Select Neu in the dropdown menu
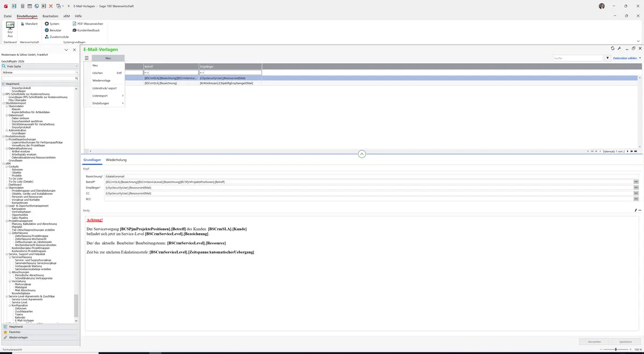 tap(104, 65)
